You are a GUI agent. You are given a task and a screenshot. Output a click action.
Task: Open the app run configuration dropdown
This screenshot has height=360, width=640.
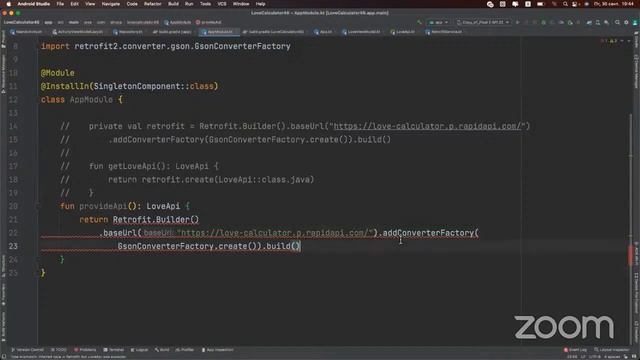[x=438, y=22]
